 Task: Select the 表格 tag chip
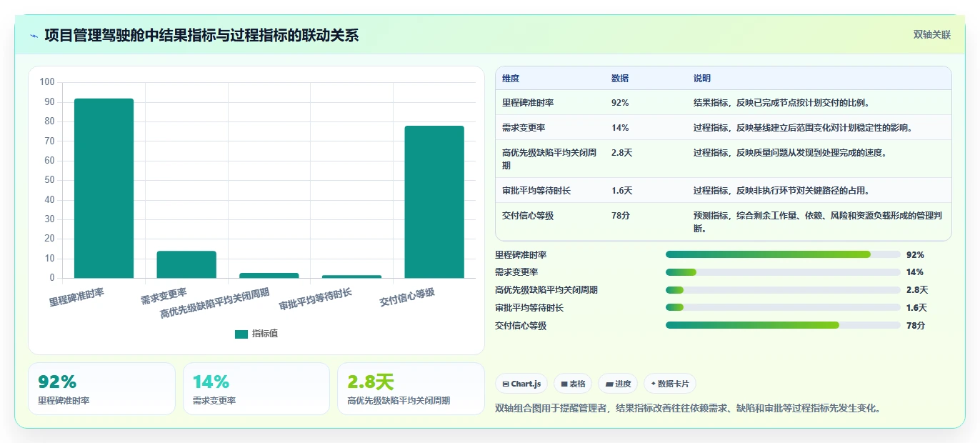pos(573,384)
